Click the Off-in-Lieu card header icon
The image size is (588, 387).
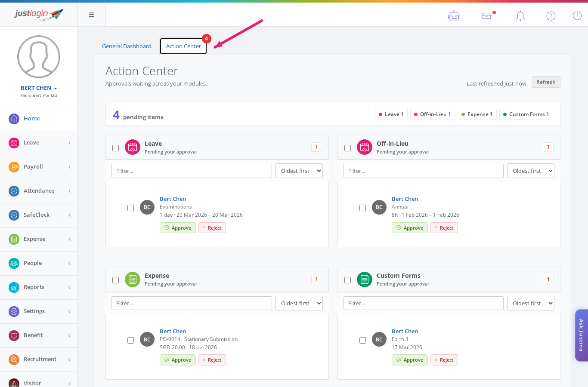[x=365, y=147]
